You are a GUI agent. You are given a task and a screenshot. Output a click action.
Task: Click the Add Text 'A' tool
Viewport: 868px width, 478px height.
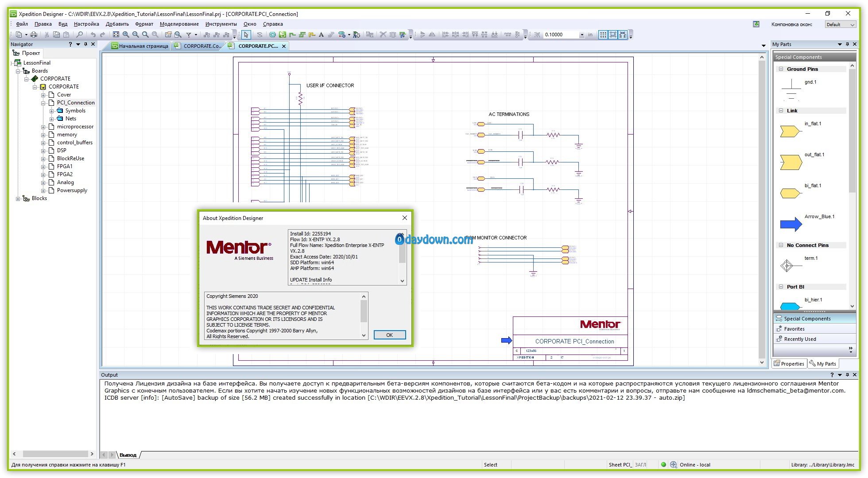click(321, 35)
